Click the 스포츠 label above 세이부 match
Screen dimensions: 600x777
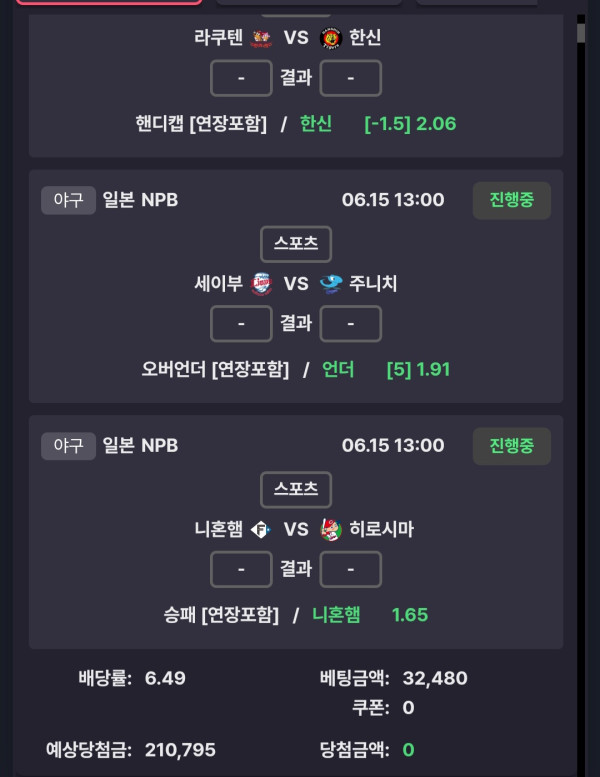point(296,244)
